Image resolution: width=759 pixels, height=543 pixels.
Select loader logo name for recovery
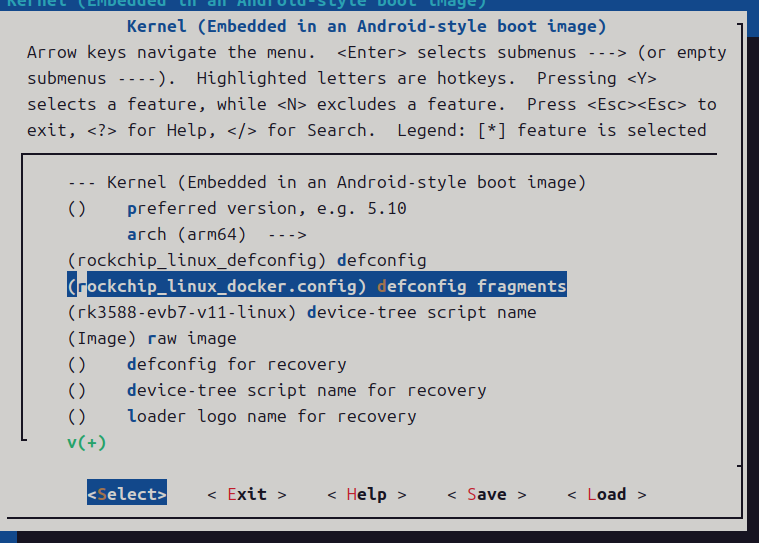(x=271, y=416)
